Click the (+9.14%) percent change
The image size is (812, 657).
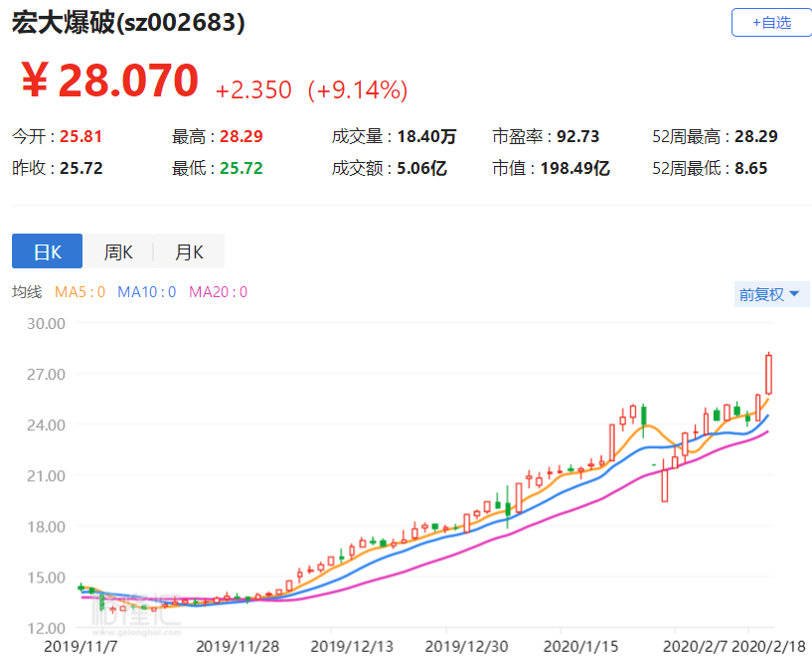[x=358, y=90]
